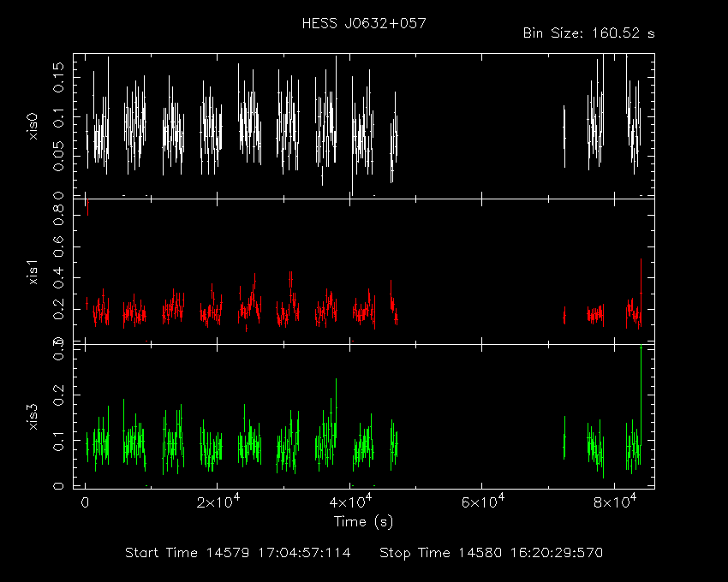
Task: Click the "0.2" tick label on xis3 axis
Action: point(58,395)
